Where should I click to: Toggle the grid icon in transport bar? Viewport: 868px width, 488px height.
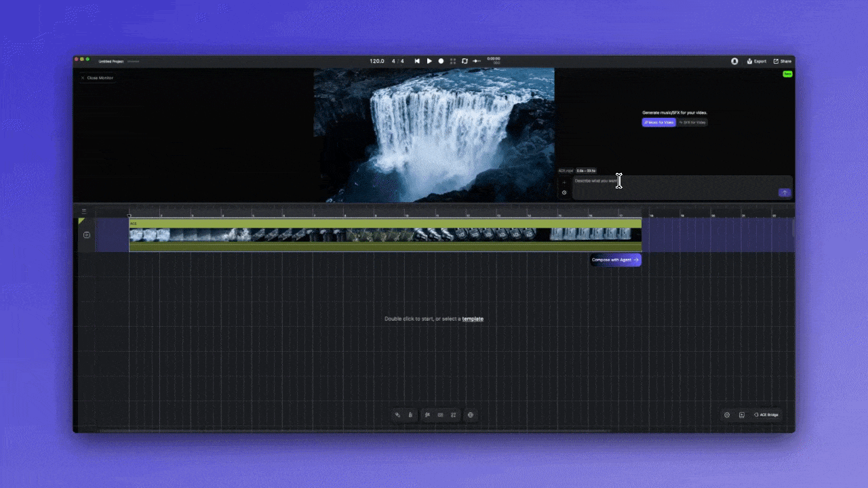pyautogui.click(x=453, y=61)
